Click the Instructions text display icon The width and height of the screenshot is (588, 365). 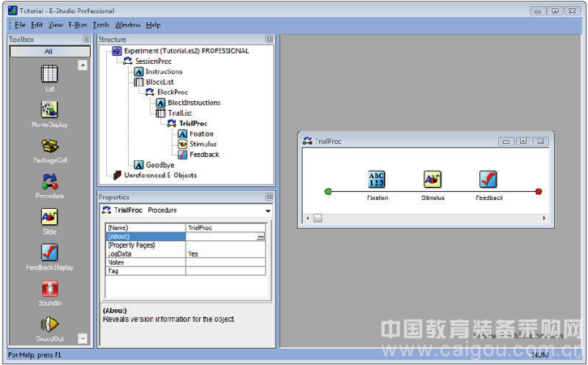click(138, 71)
